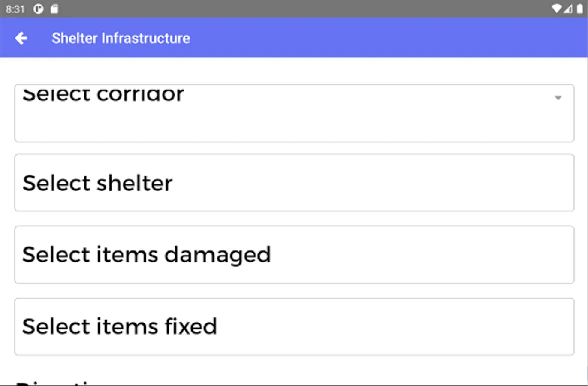Tap the circular notification icon in status bar

38,9
